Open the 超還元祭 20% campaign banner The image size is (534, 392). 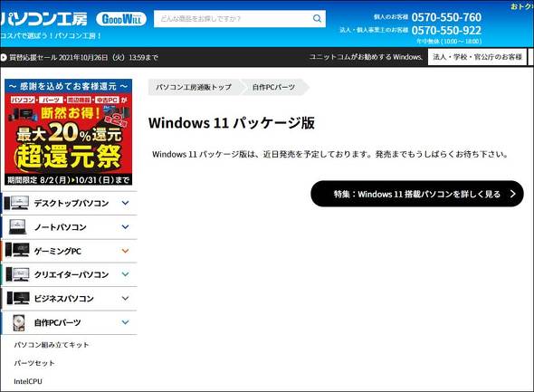coord(69,132)
